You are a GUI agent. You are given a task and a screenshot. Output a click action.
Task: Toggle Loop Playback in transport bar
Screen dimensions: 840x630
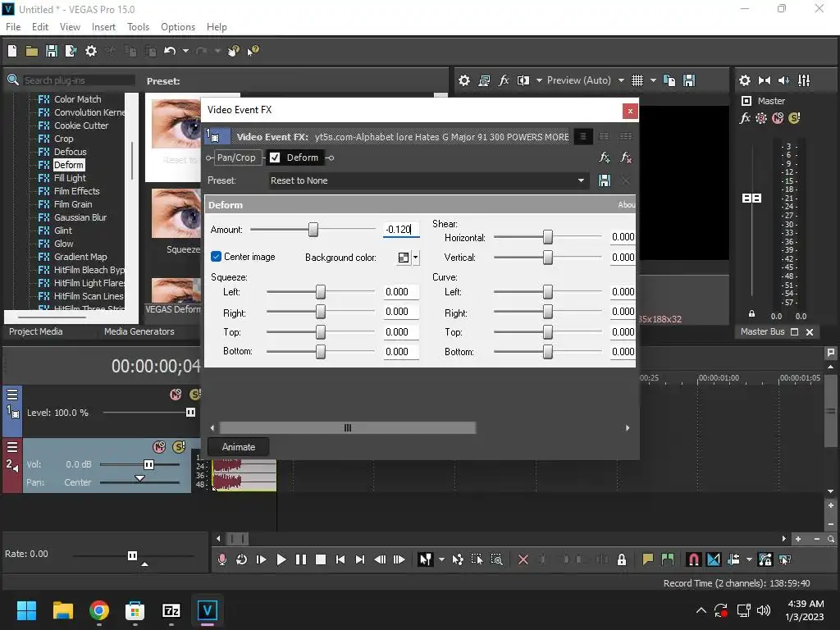[242, 559]
